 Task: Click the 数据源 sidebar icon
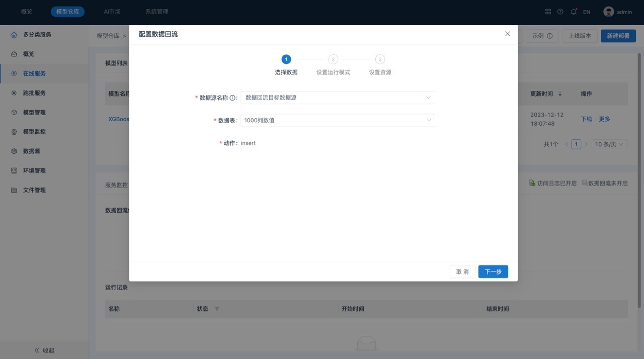[x=14, y=151]
